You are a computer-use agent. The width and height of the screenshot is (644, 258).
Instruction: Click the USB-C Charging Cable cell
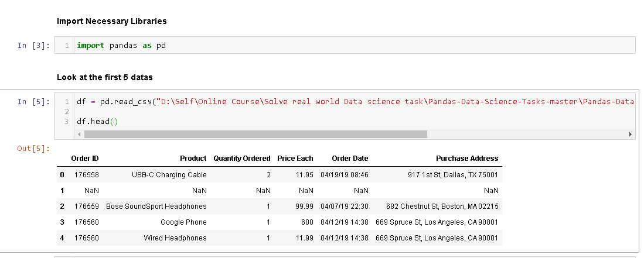click(x=169, y=175)
